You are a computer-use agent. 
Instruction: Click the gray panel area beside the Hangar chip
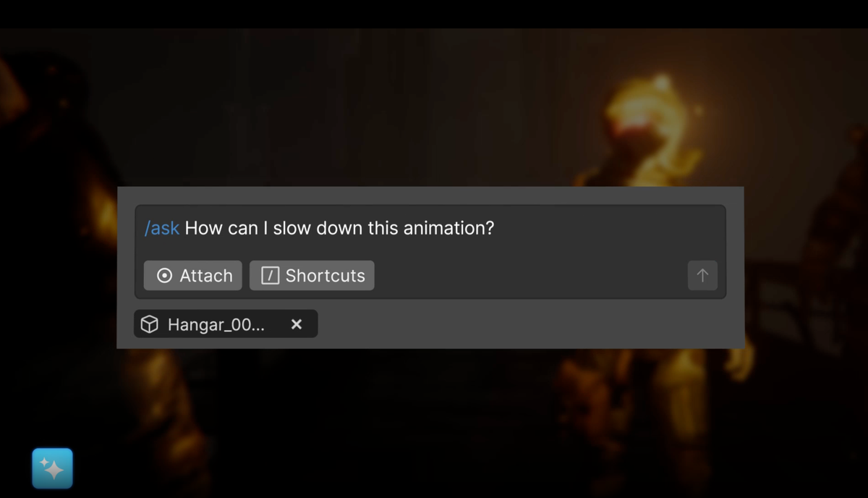tap(528, 324)
